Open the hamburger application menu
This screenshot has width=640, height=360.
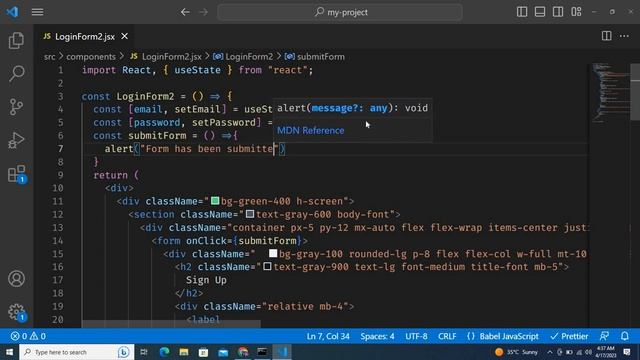pyautogui.click(x=37, y=12)
